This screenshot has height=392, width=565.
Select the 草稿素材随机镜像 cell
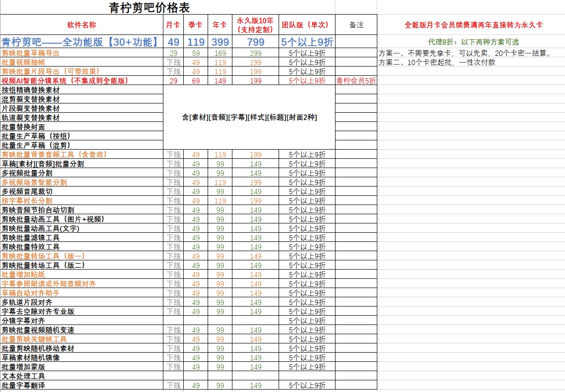click(x=82, y=358)
